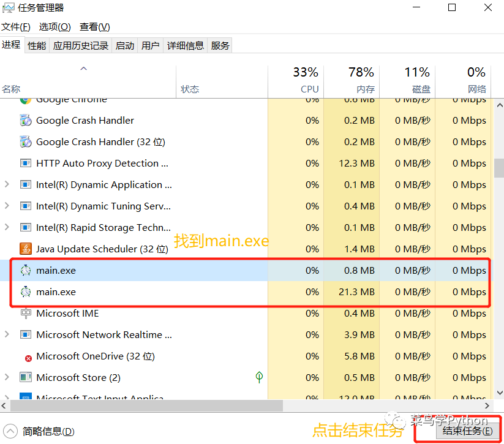The width and height of the screenshot is (504, 444).
Task: Click the 12.3 MB memory value
Action: tap(356, 164)
